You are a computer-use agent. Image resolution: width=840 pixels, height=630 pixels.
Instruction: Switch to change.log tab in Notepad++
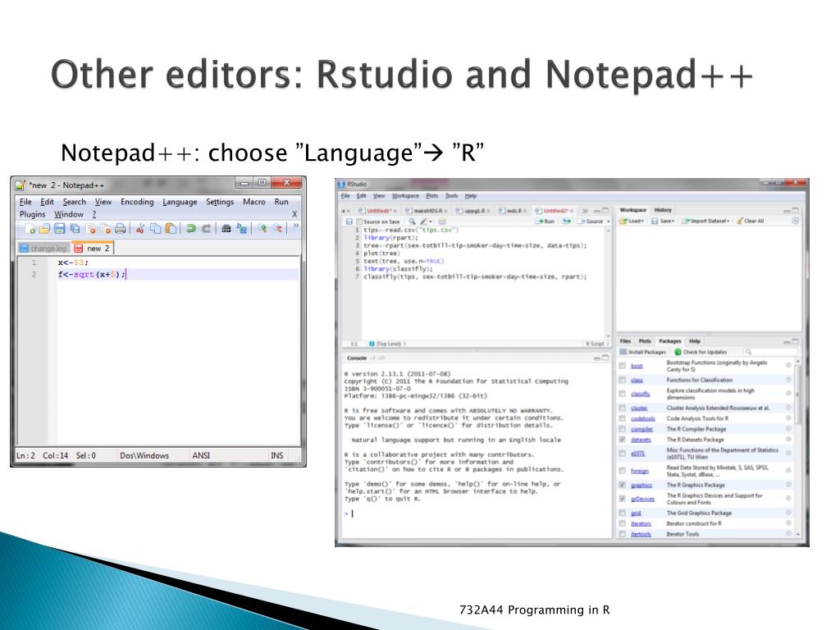(x=43, y=248)
